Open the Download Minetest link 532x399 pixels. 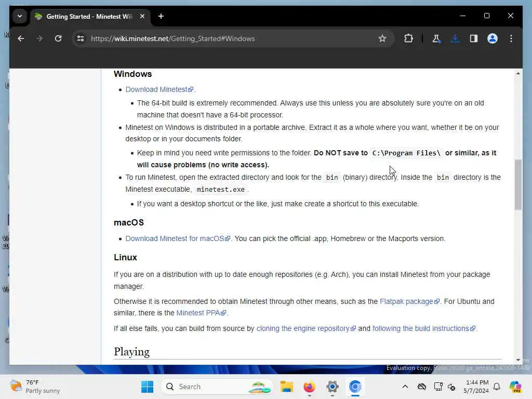(159, 89)
